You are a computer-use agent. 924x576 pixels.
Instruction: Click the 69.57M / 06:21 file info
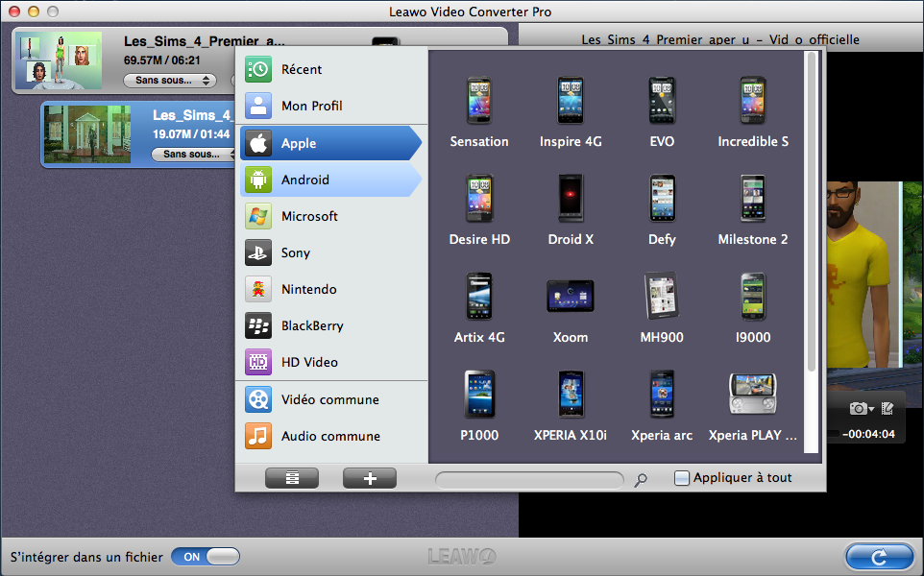(x=162, y=60)
